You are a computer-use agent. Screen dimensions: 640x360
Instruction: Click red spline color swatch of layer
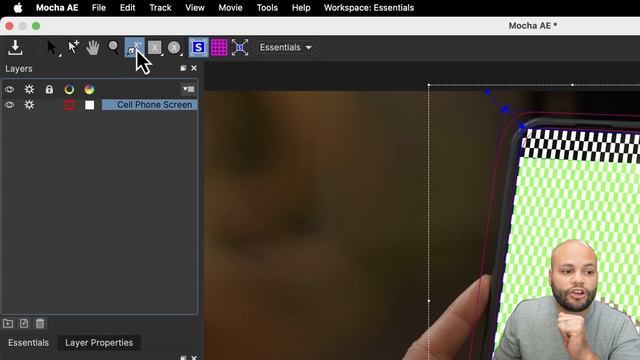69,105
